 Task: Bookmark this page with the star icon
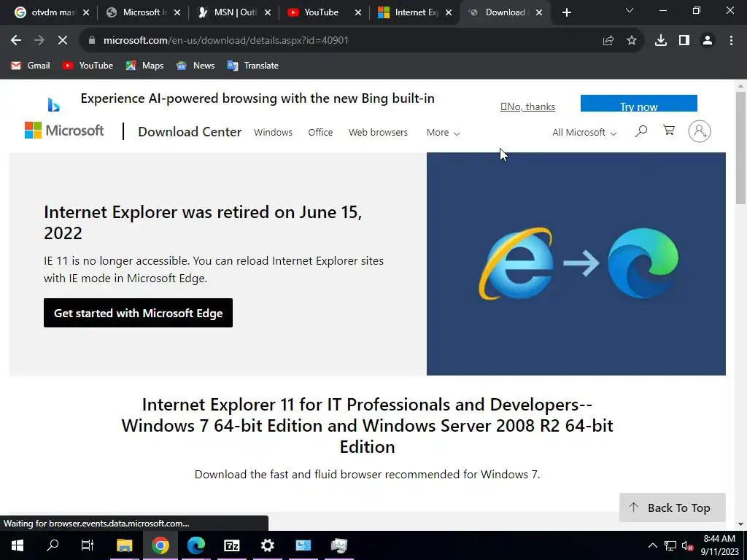click(x=632, y=41)
